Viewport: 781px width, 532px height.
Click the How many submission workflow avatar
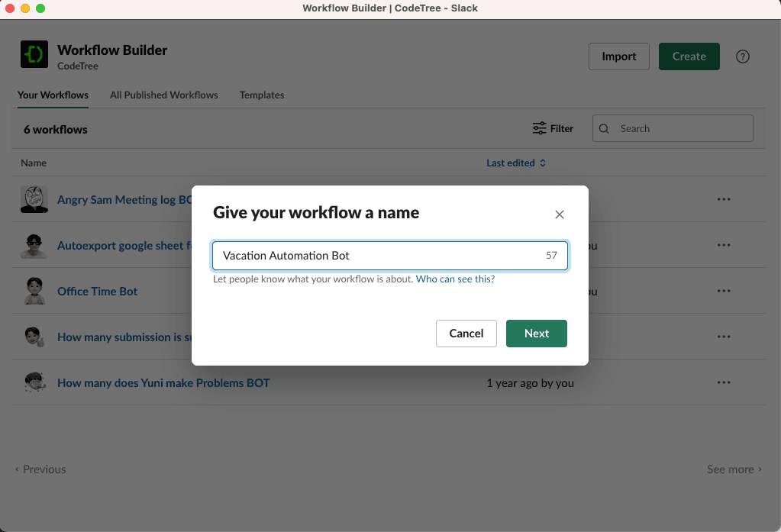(34, 337)
